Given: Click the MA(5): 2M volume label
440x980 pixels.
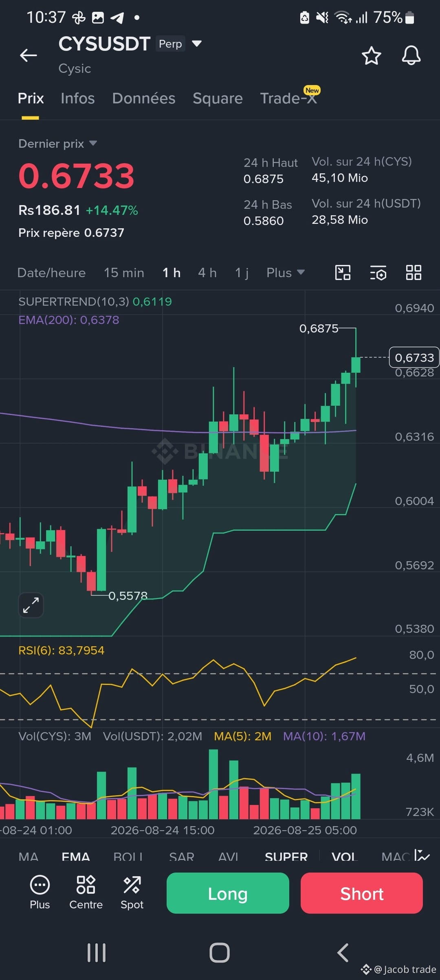Looking at the screenshot, I should click(x=242, y=736).
